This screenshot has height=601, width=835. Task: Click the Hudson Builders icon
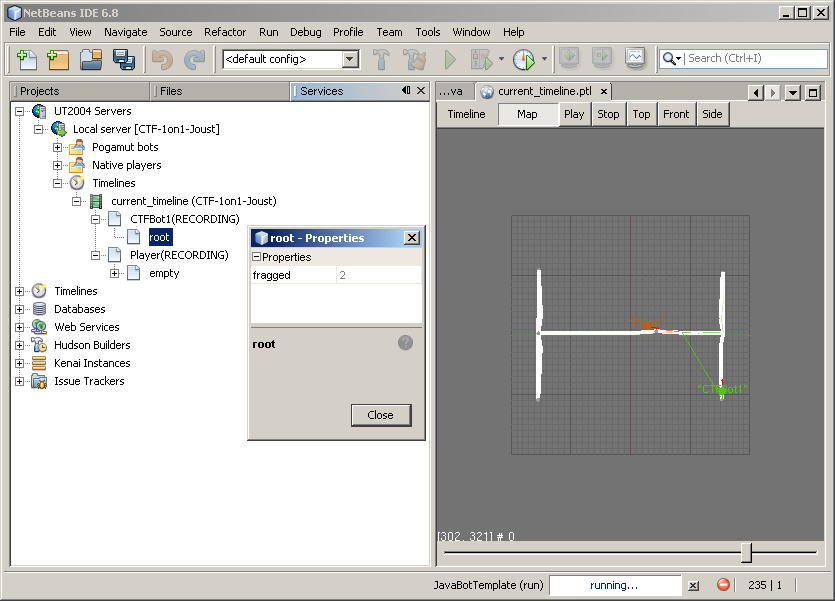pyautogui.click(x=39, y=345)
